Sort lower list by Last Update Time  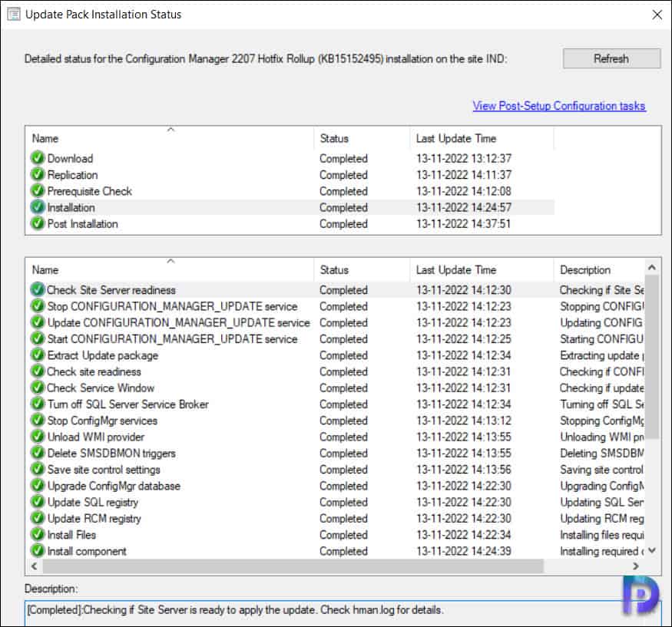[482, 269]
